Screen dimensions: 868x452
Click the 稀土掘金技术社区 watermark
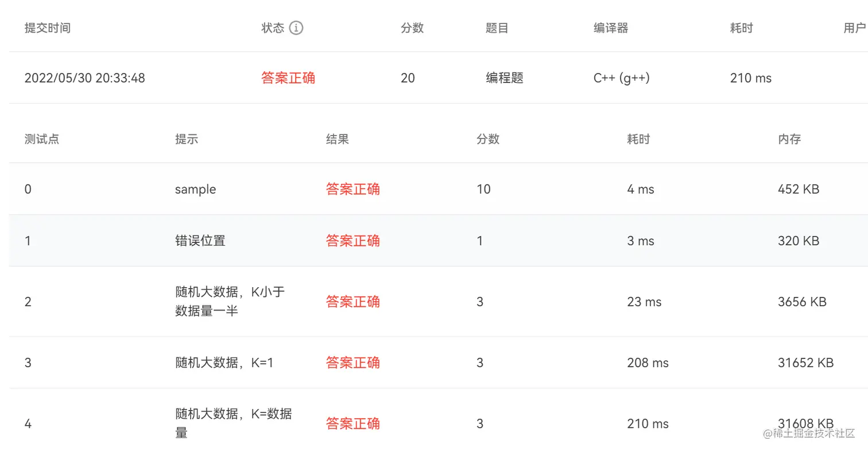(x=809, y=433)
